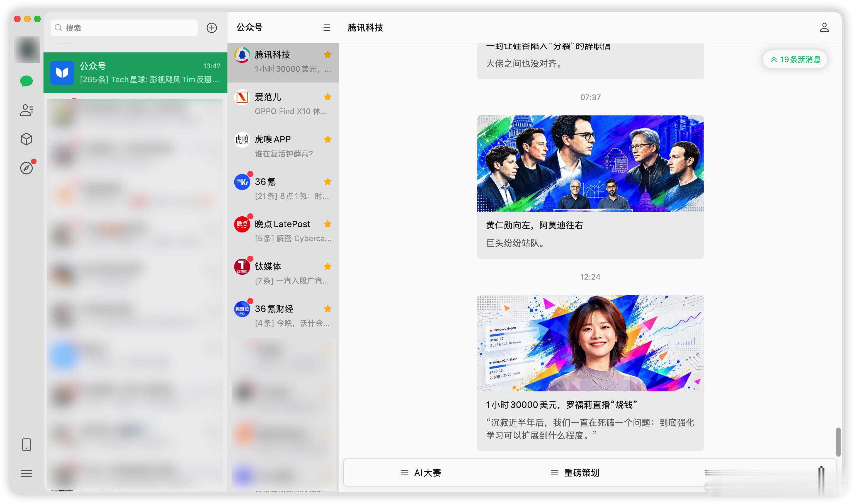Click the 36氪 account avatar
The image size is (854, 504).
pos(242,182)
